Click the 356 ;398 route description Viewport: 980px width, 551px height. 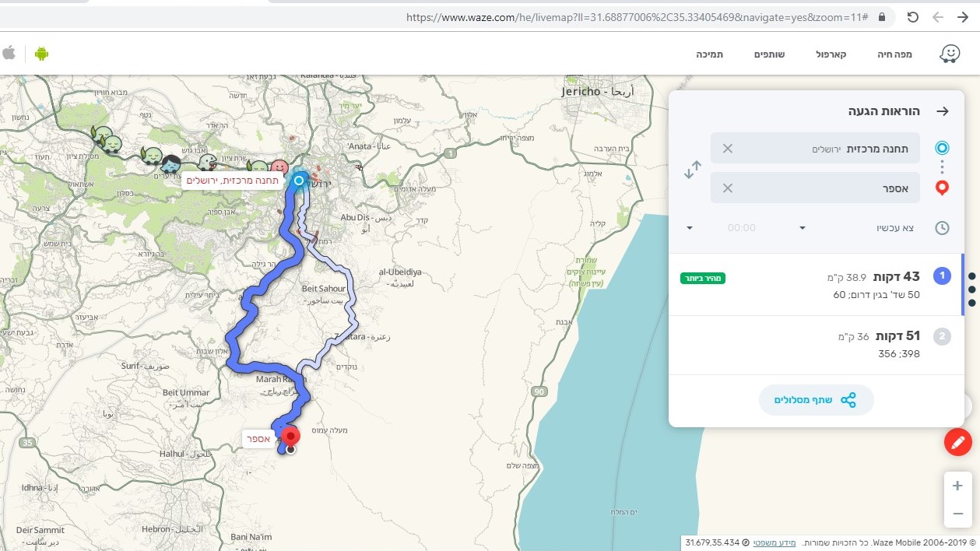pos(899,354)
